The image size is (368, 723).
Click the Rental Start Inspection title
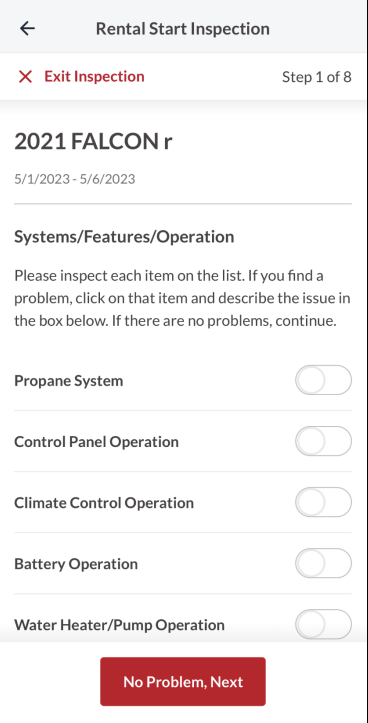click(x=183, y=29)
